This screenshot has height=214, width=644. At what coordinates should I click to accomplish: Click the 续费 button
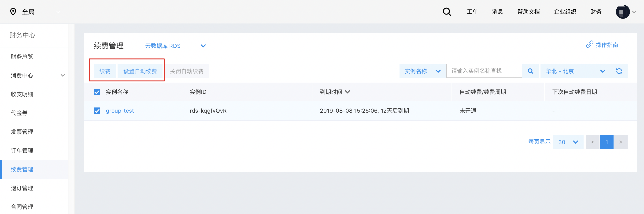coord(105,71)
